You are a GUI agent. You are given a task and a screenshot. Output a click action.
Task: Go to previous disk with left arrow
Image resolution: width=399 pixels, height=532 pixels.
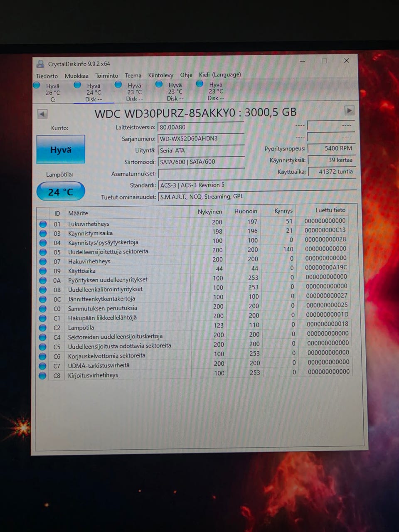[42, 114]
